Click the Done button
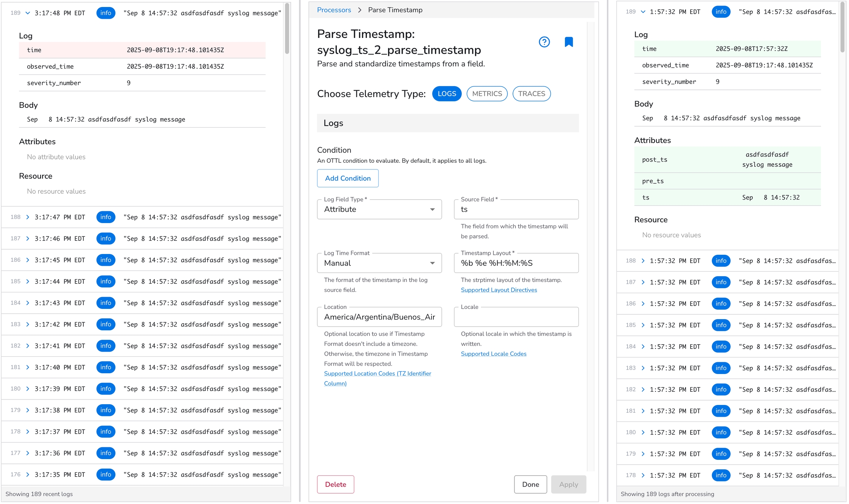The height and width of the screenshot is (504, 849). click(530, 484)
